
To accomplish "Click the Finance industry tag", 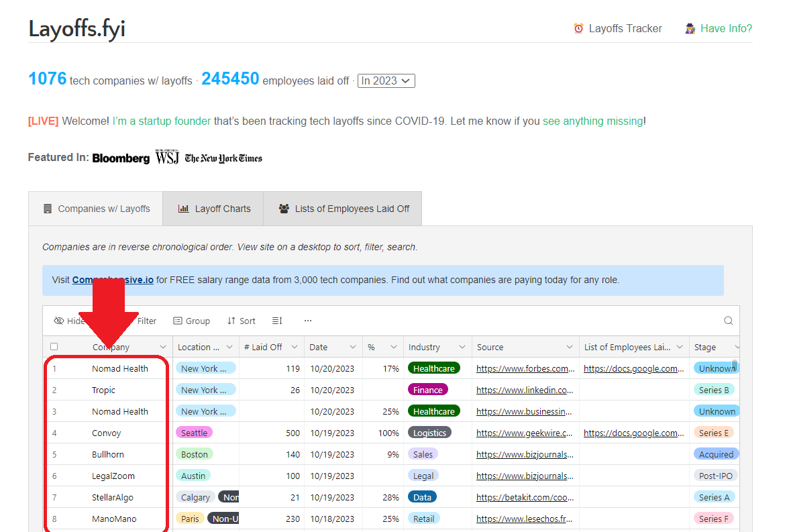I will point(427,390).
